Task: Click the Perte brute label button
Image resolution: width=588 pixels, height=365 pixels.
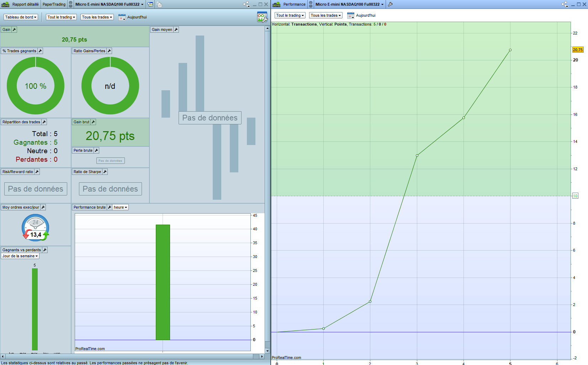Action: (x=83, y=150)
